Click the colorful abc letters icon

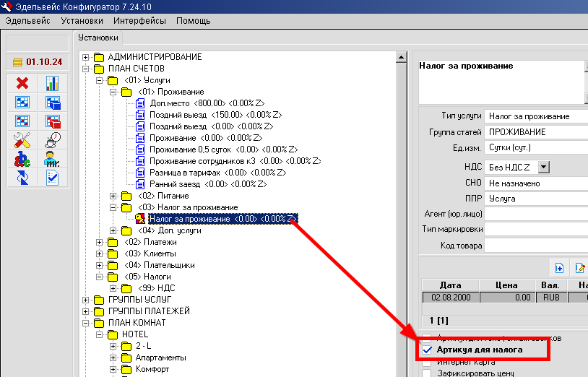tap(22, 159)
